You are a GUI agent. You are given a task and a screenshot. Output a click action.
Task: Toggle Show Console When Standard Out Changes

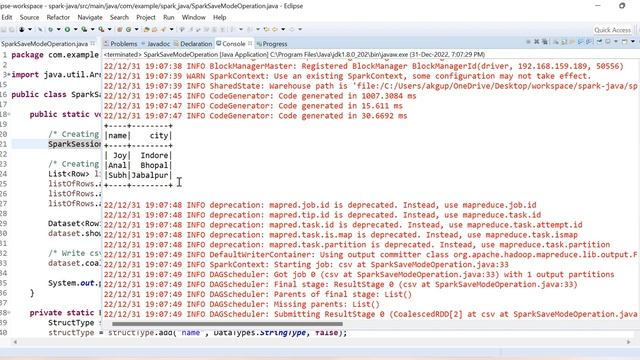580,42
